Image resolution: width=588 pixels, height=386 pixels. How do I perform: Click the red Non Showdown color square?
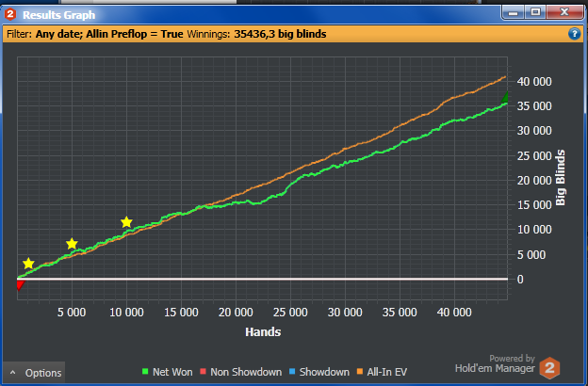point(203,372)
